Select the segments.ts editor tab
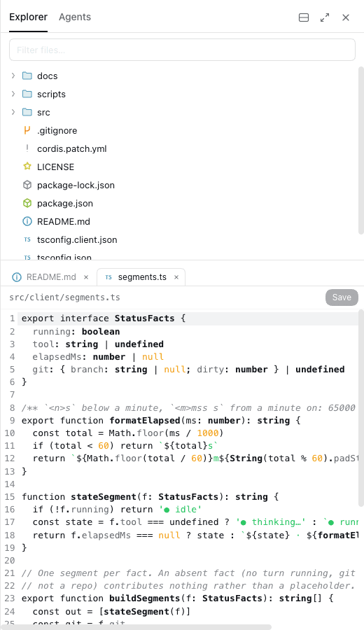Viewport: 364px width, 630px height. pos(142,276)
